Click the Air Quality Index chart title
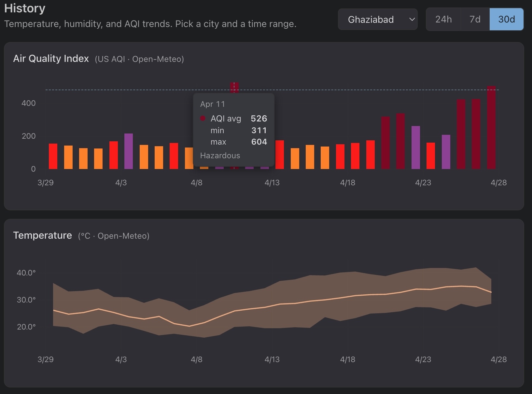 point(51,59)
